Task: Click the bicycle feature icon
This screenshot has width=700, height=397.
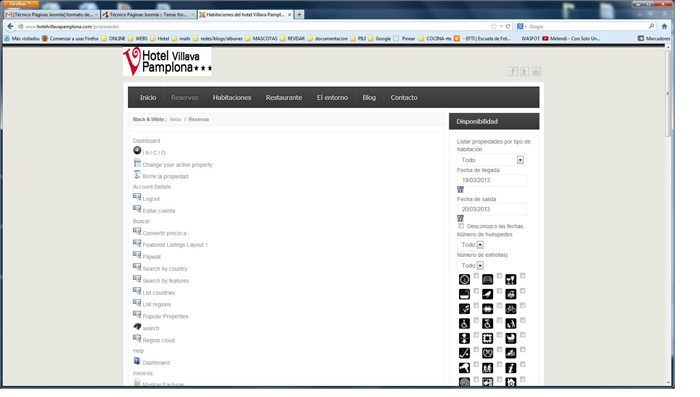Action: click(x=511, y=309)
